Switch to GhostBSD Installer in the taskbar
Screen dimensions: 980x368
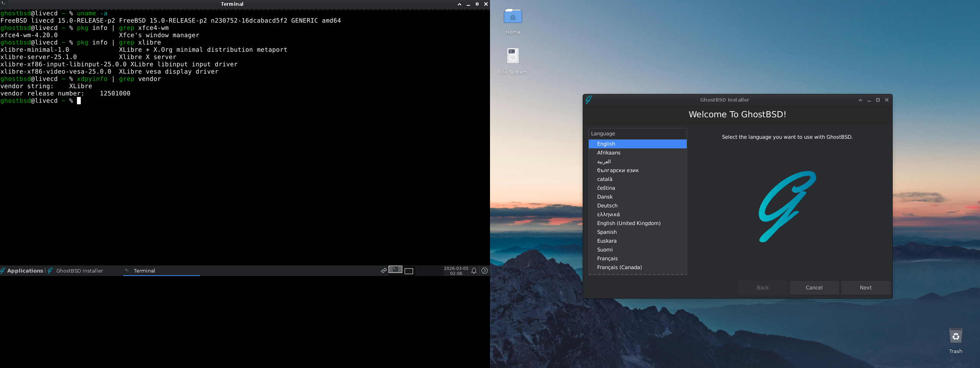pyautogui.click(x=79, y=271)
